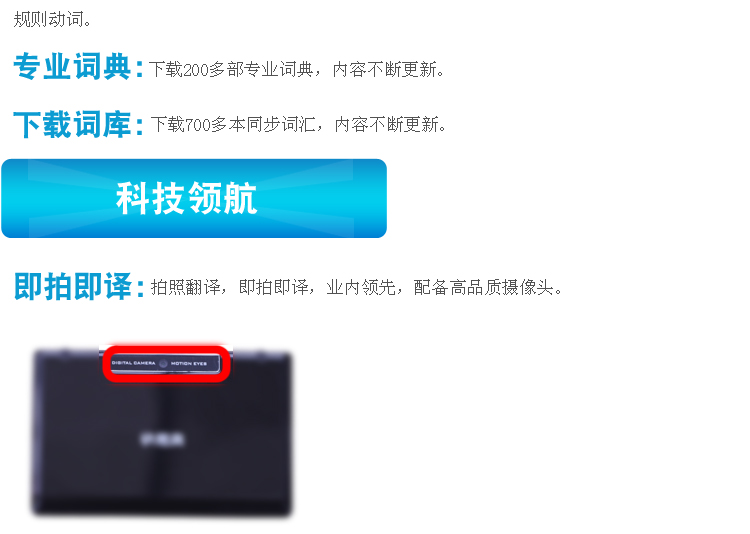Click the phrase 业内领先 in the description
Viewport: 750px width, 534px height.
pos(361,287)
